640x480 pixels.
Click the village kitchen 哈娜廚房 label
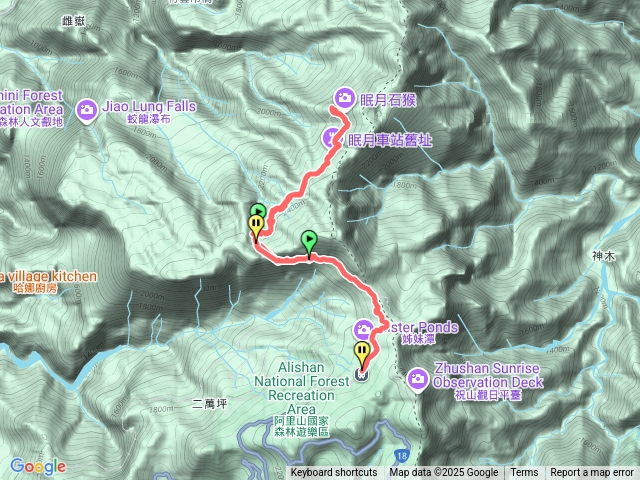tap(48, 281)
